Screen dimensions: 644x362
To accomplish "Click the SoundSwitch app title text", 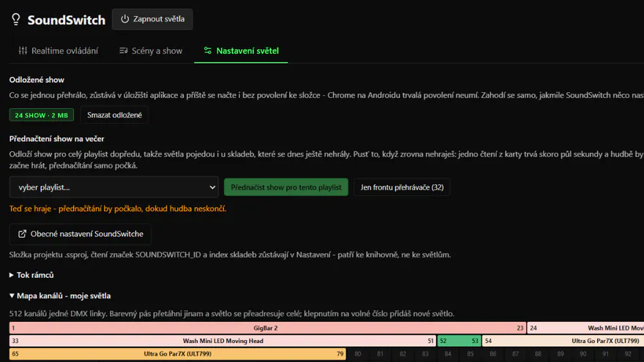I will point(66,20).
